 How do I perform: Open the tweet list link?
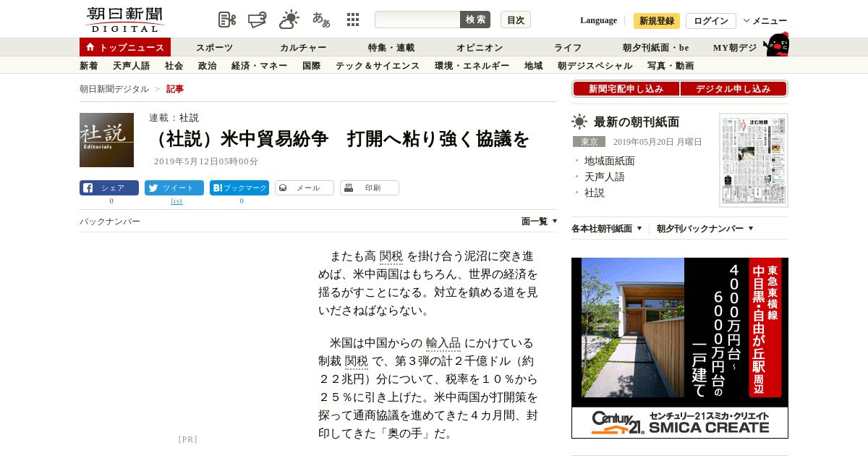click(176, 201)
